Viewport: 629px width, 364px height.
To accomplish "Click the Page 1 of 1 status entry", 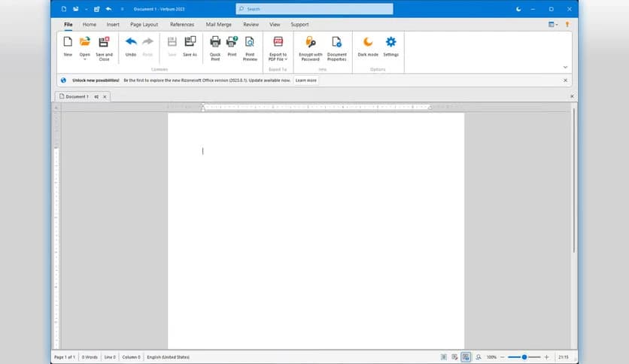I will pyautogui.click(x=65, y=356).
